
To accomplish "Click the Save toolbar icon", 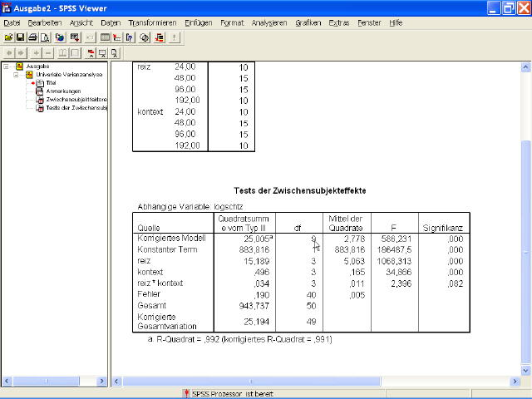I will 21,37.
